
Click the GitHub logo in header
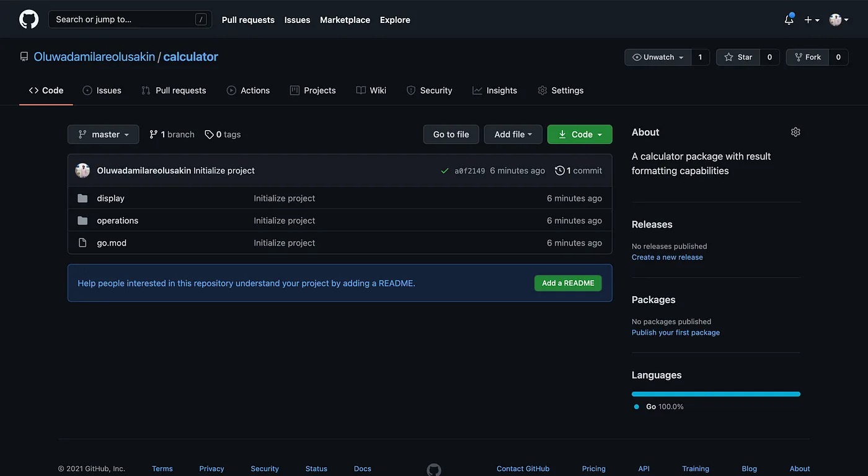point(29,19)
